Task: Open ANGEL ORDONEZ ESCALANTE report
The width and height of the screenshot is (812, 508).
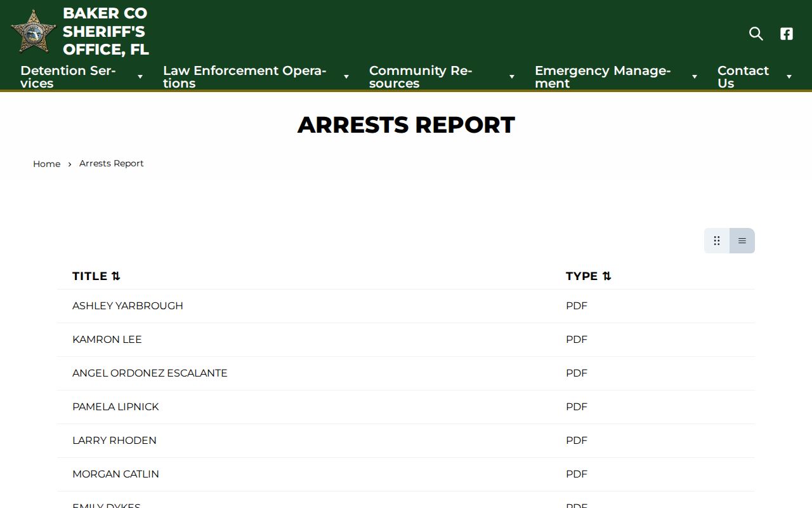Action: (150, 373)
